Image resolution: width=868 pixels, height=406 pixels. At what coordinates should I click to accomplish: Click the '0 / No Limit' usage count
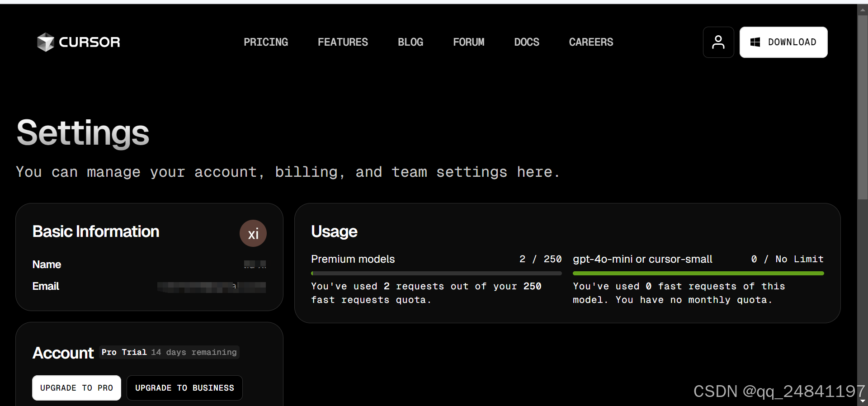click(787, 259)
